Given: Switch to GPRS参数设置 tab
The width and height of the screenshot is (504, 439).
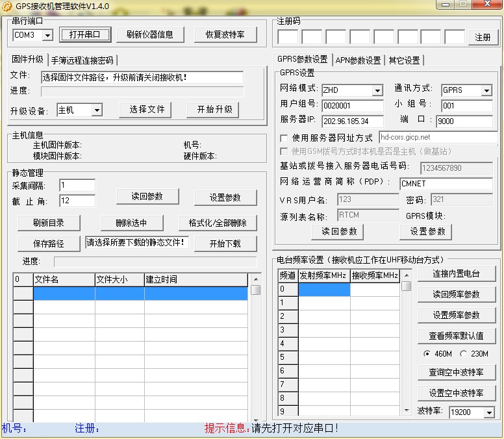Looking at the screenshot, I should tap(303, 59).
